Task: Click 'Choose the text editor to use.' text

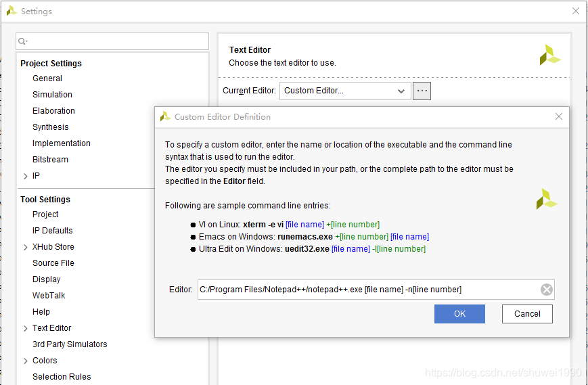Action: [282, 63]
